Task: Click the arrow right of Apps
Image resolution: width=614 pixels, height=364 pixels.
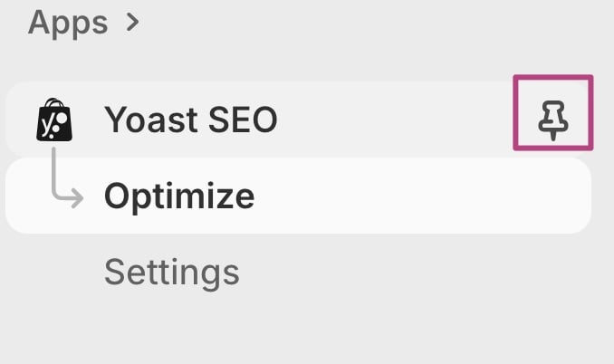Action: [133, 22]
